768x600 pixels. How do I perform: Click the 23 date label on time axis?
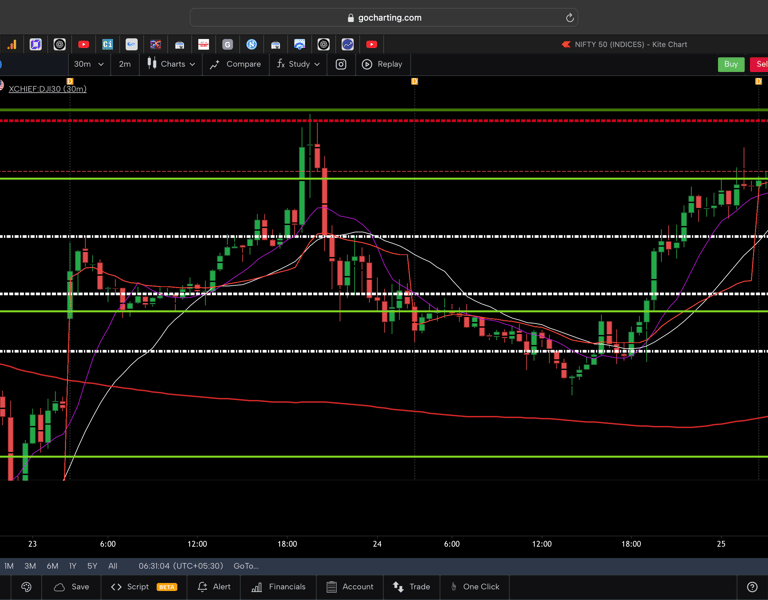(x=32, y=544)
